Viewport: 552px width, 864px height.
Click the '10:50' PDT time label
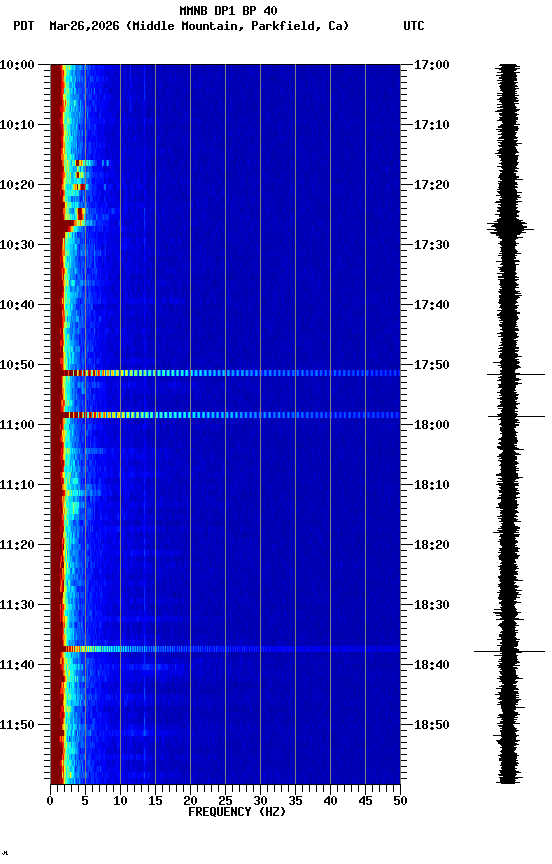click(17, 365)
